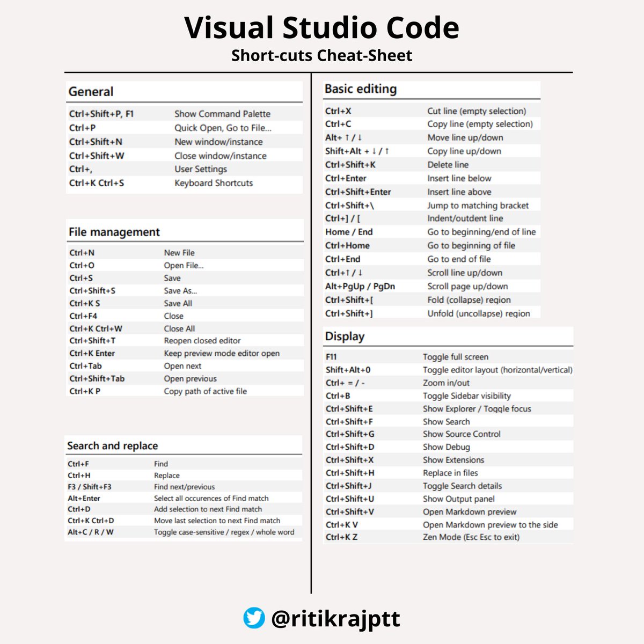
Task: Click the @ritikrajptt handle text
Action: [x=336, y=619]
